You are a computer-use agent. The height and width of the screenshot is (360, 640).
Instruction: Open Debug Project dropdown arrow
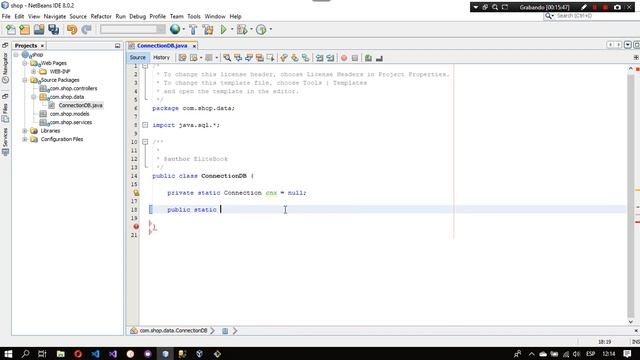pos(251,29)
